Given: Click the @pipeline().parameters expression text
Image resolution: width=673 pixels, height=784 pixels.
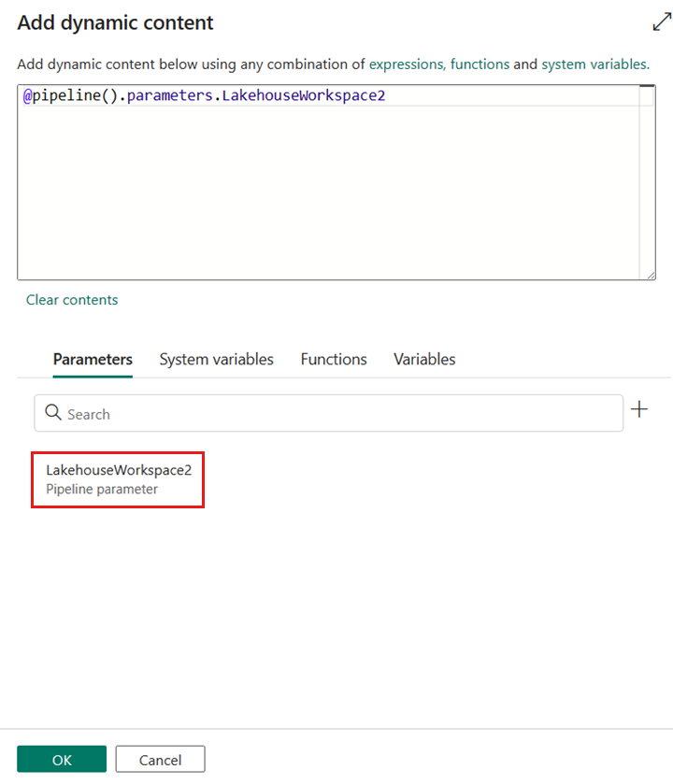Looking at the screenshot, I should coord(204,95).
